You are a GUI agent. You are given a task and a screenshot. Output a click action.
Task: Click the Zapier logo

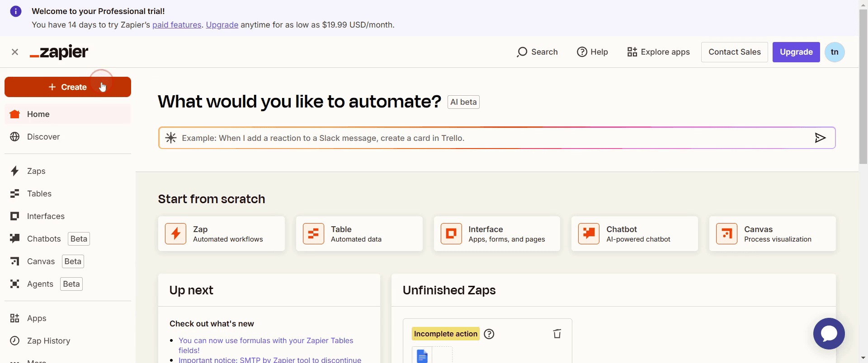tap(59, 52)
